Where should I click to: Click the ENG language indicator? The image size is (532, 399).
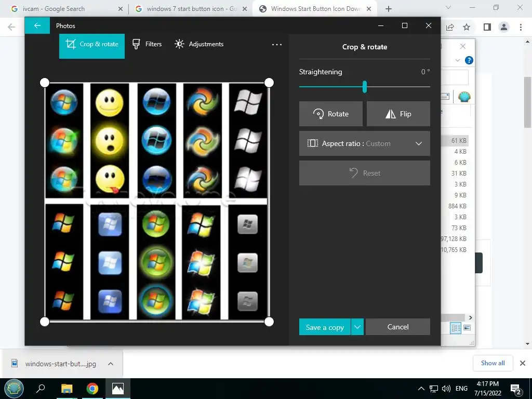coord(461,389)
